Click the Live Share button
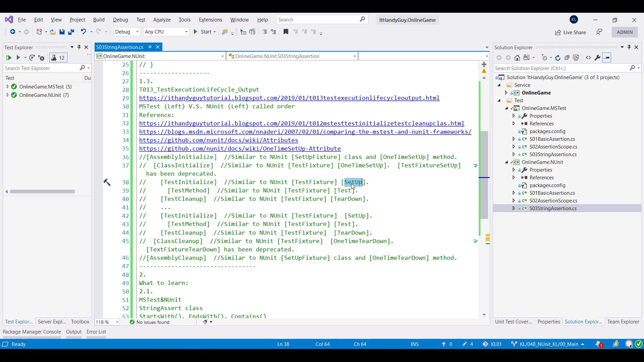The width and height of the screenshot is (644, 362). [x=571, y=32]
